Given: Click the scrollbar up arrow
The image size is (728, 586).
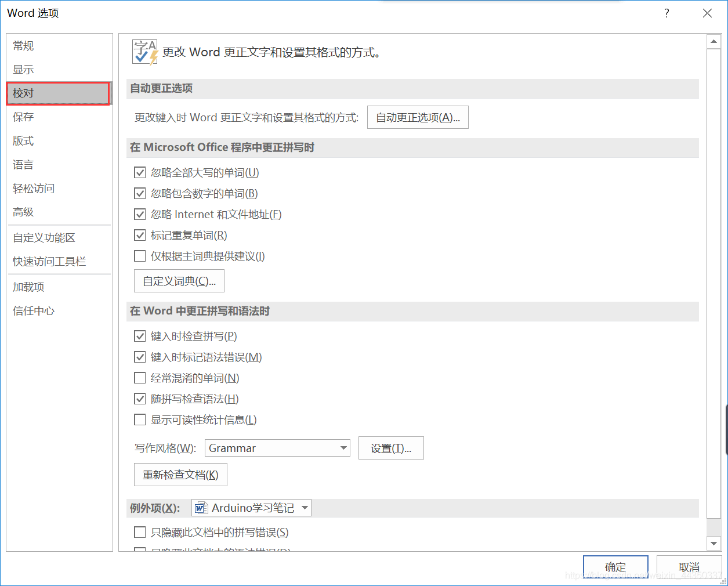Looking at the screenshot, I should pos(713,42).
